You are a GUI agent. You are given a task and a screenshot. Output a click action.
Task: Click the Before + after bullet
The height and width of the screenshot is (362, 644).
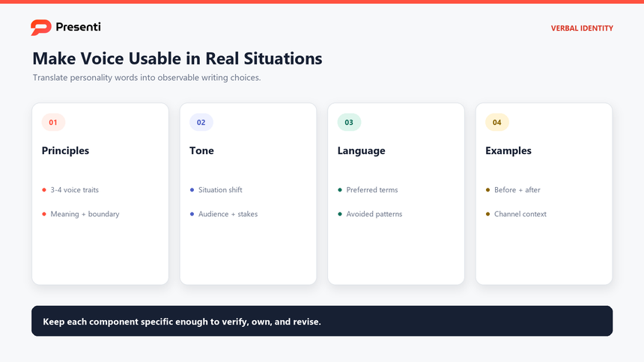[x=513, y=190]
